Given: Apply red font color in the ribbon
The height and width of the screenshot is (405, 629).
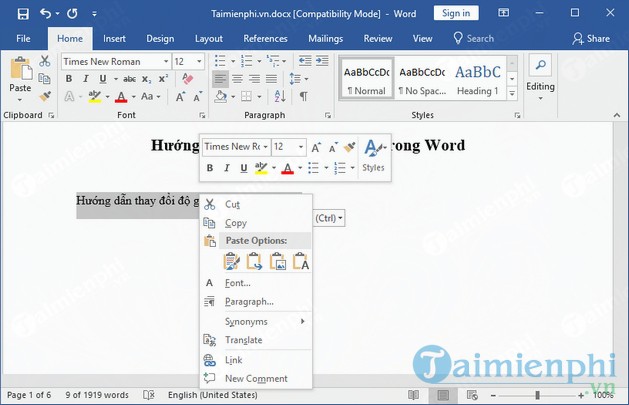Looking at the screenshot, I should click(x=121, y=97).
